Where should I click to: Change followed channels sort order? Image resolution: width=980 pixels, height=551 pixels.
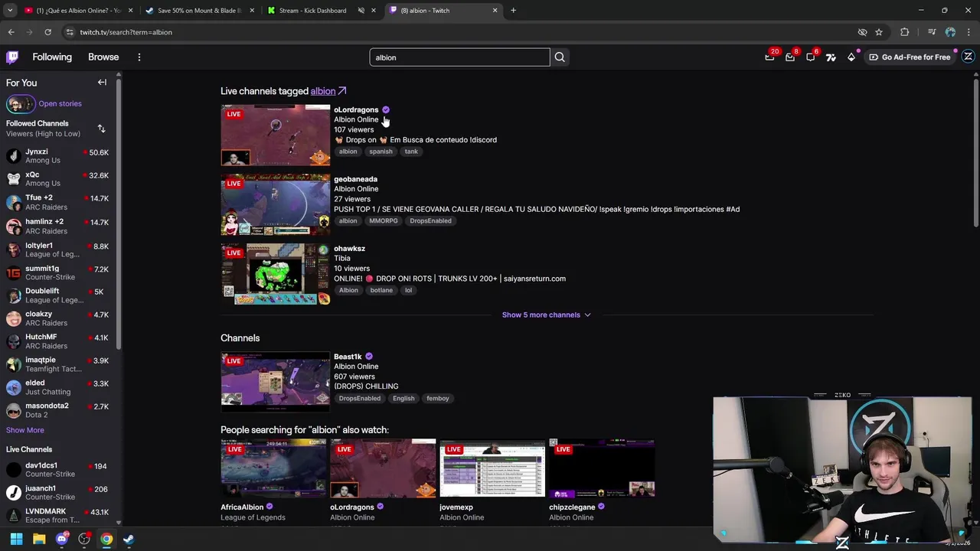click(101, 129)
